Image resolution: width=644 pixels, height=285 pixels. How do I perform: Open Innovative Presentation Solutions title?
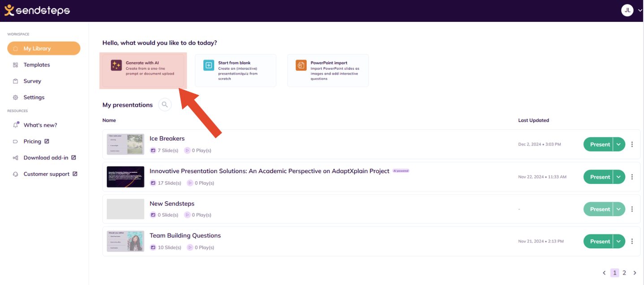[x=269, y=171]
